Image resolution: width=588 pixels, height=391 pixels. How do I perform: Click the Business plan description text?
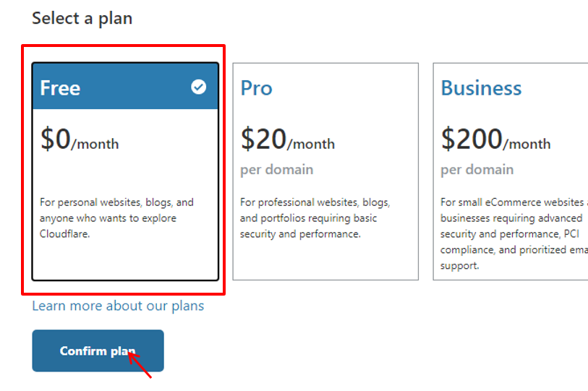[514, 234]
